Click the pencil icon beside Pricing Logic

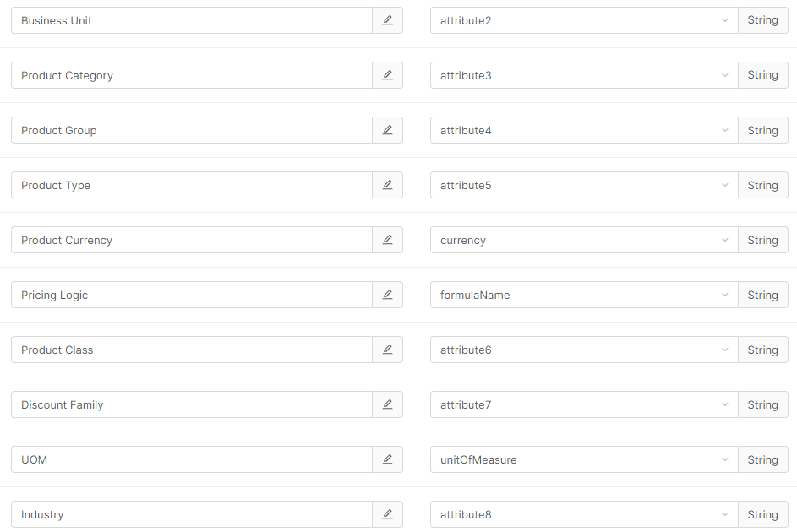(x=387, y=295)
